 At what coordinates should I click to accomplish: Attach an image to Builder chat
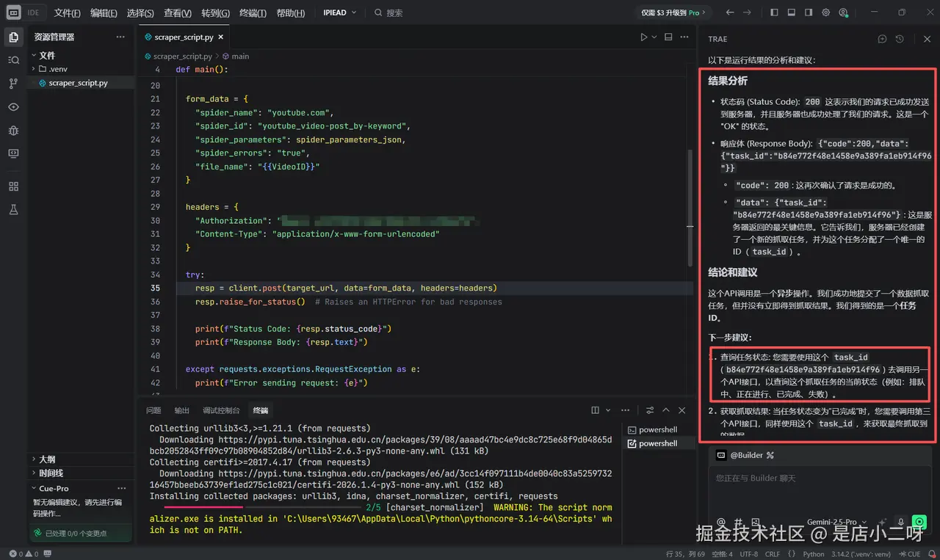(x=754, y=522)
